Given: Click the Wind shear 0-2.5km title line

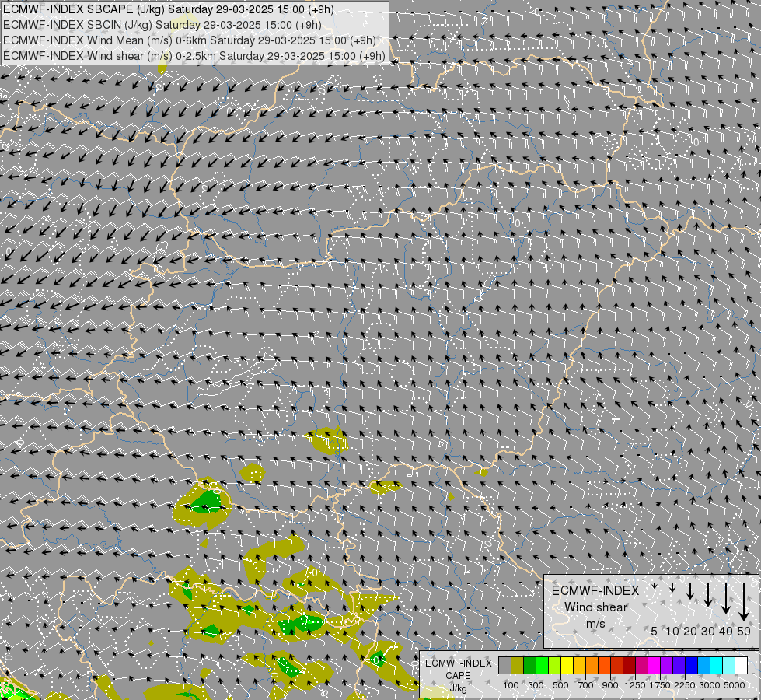Looking at the screenshot, I should [x=194, y=56].
